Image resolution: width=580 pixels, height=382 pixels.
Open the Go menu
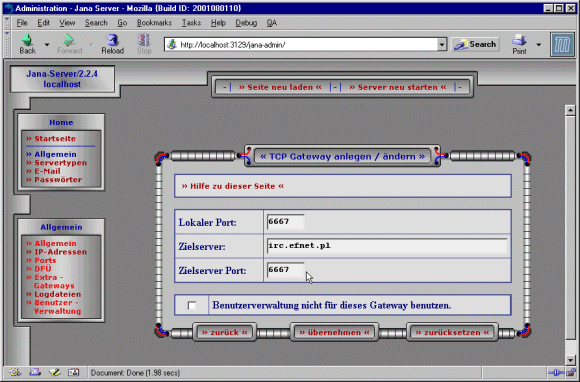click(122, 23)
